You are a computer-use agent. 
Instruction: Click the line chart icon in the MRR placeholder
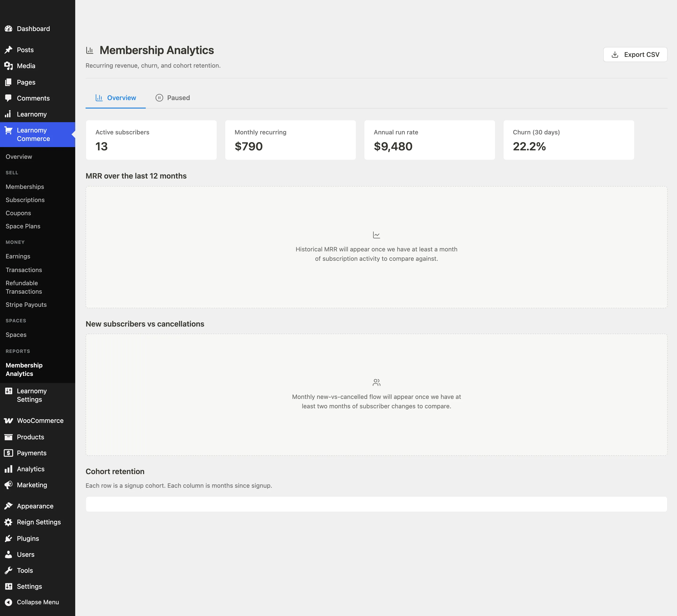(376, 235)
